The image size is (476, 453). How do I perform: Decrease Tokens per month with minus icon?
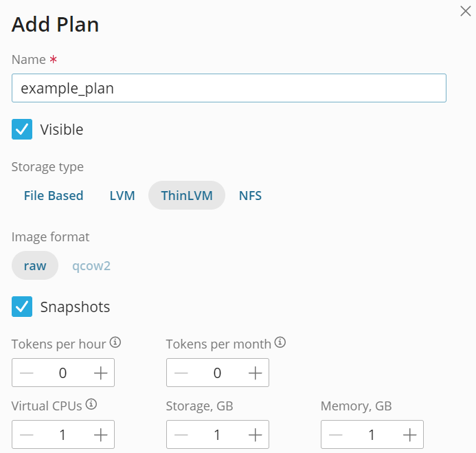181,373
